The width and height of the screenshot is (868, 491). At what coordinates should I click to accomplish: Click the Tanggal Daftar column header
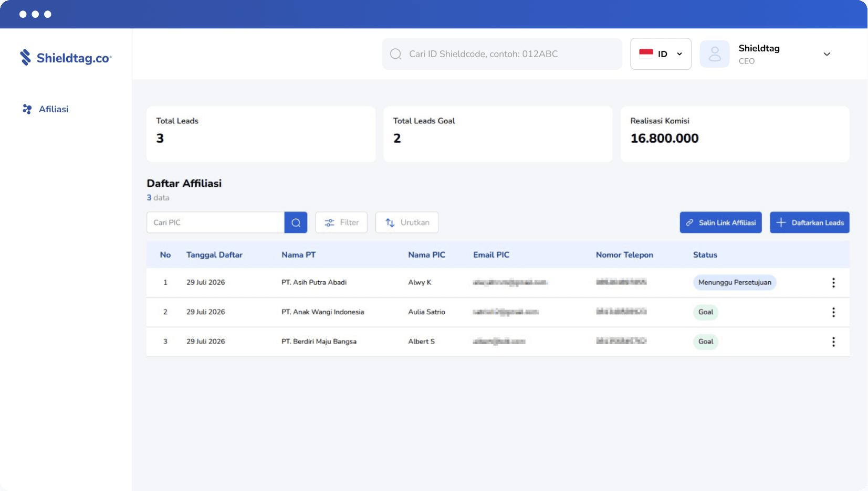point(214,255)
